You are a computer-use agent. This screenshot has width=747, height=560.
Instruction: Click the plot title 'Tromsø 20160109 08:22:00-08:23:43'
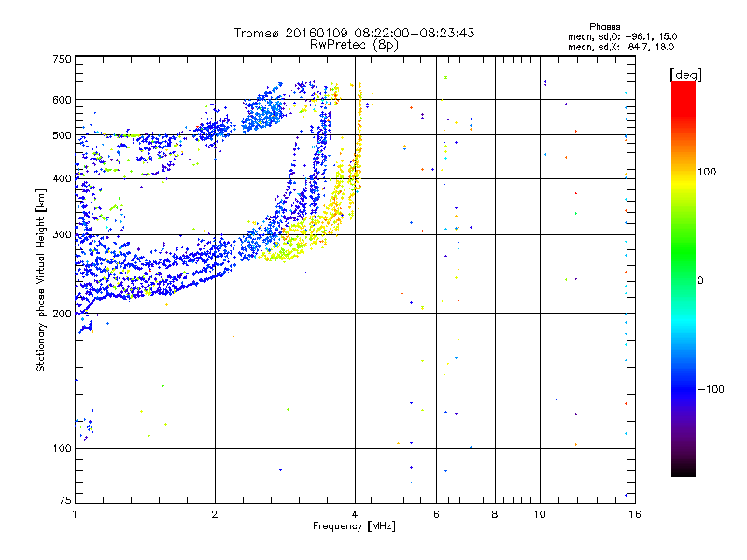[354, 33]
